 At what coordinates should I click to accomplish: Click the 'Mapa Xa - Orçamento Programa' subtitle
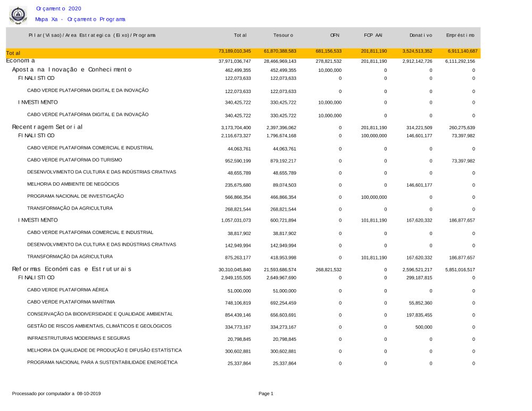point(80,19)
